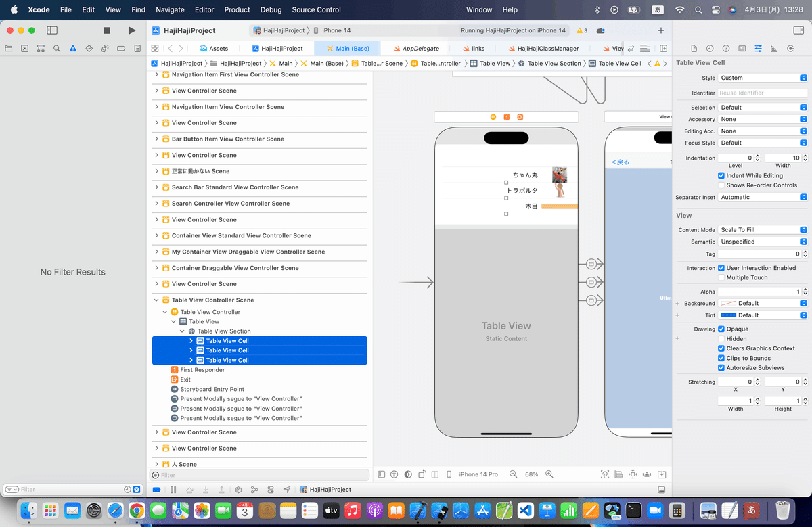This screenshot has height=527, width=812.
Task: Open the Quick Help inspector icon
Action: coord(726,49)
